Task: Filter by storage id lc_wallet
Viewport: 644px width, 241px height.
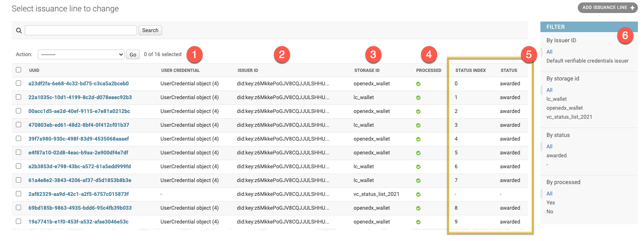Action: pos(556,99)
